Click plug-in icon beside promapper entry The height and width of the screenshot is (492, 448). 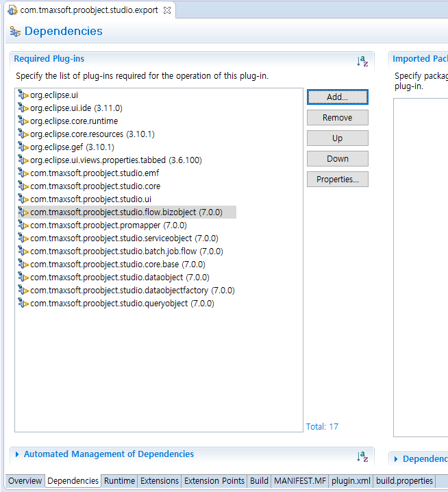tap(23, 225)
